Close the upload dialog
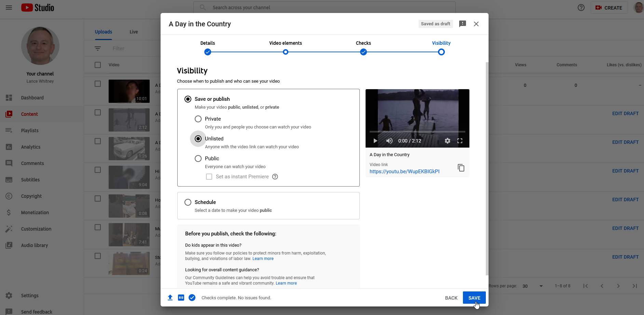Screen dimensions: 644x315 pyautogui.click(x=476, y=24)
